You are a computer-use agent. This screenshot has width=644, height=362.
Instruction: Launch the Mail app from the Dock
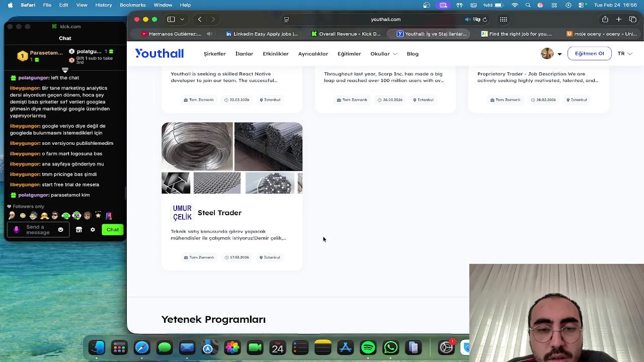tap(187, 347)
